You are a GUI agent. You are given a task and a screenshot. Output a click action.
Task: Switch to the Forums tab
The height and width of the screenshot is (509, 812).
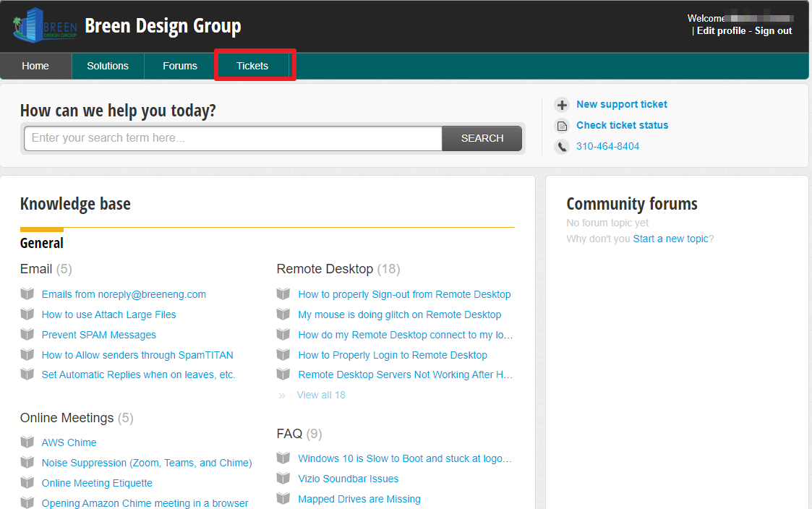click(x=180, y=66)
